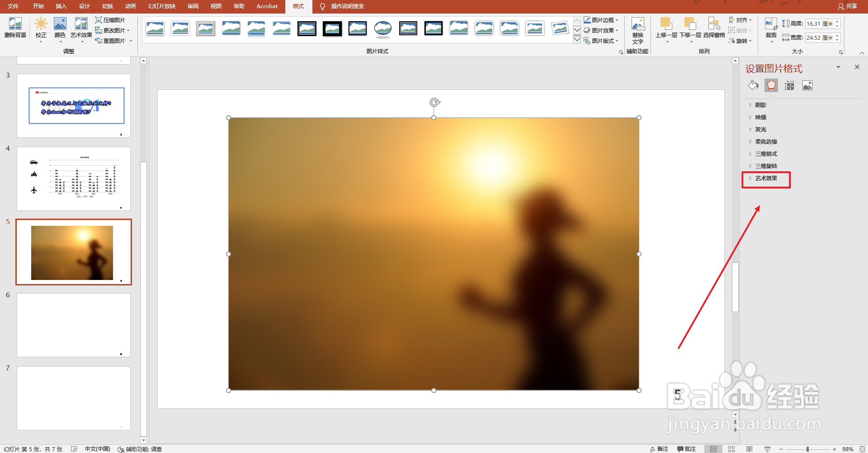Open the 对齐 align dropdown
Image resolution: width=868 pixels, height=453 pixels.
click(740, 20)
